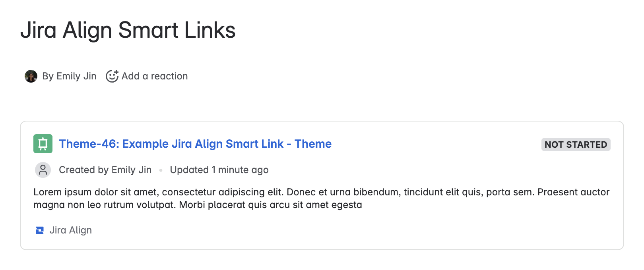Click the Theme-46 card's type badge icon
Screen dimensions: 644x270
point(43,144)
